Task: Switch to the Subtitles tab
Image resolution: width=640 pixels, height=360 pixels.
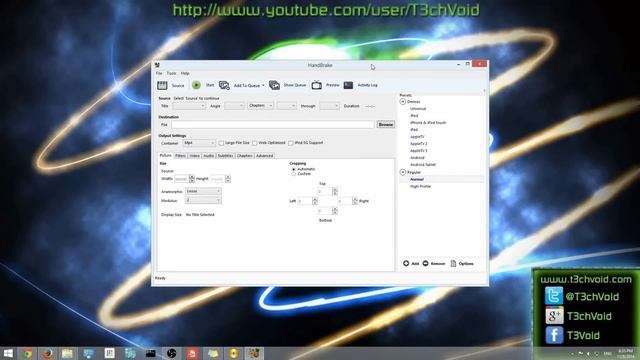Action: (x=225, y=156)
